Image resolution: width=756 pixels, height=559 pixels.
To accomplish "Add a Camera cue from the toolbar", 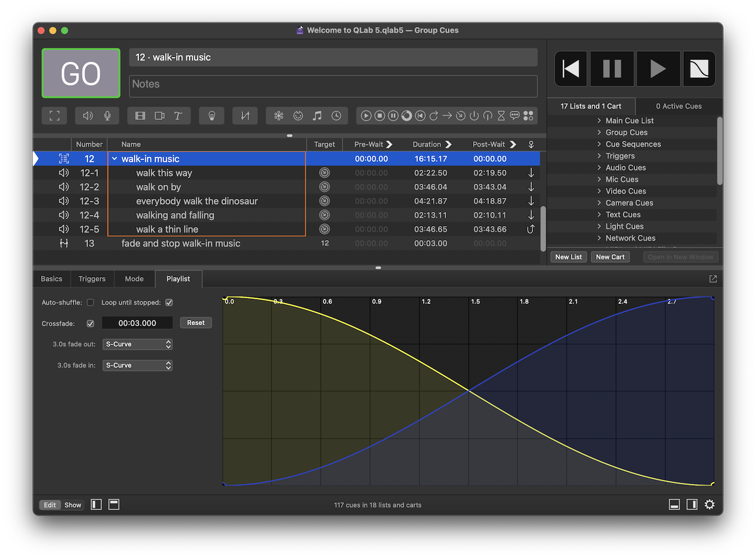I will click(158, 115).
